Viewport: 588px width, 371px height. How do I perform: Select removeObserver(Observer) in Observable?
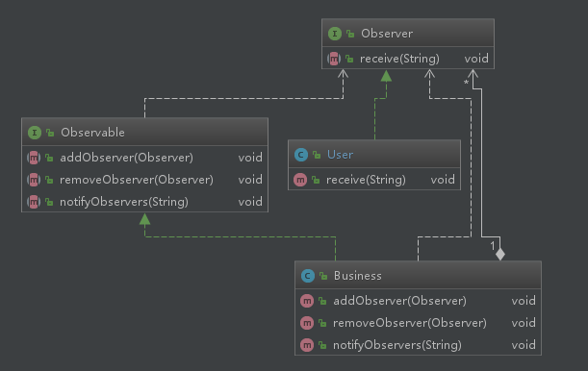pyautogui.click(x=137, y=180)
